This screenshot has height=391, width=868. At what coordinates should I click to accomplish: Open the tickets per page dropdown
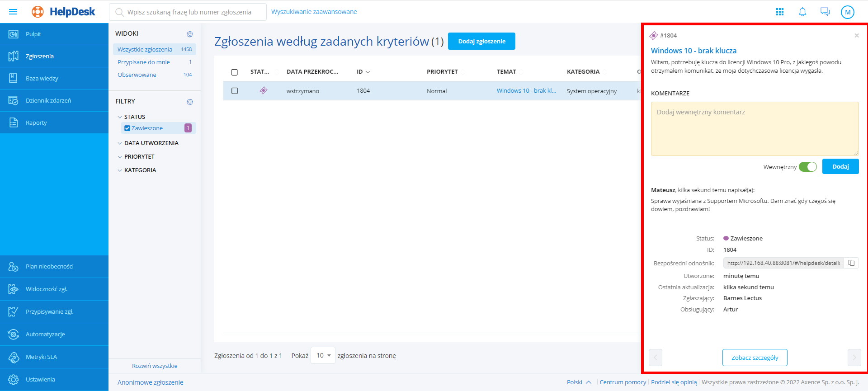click(323, 356)
